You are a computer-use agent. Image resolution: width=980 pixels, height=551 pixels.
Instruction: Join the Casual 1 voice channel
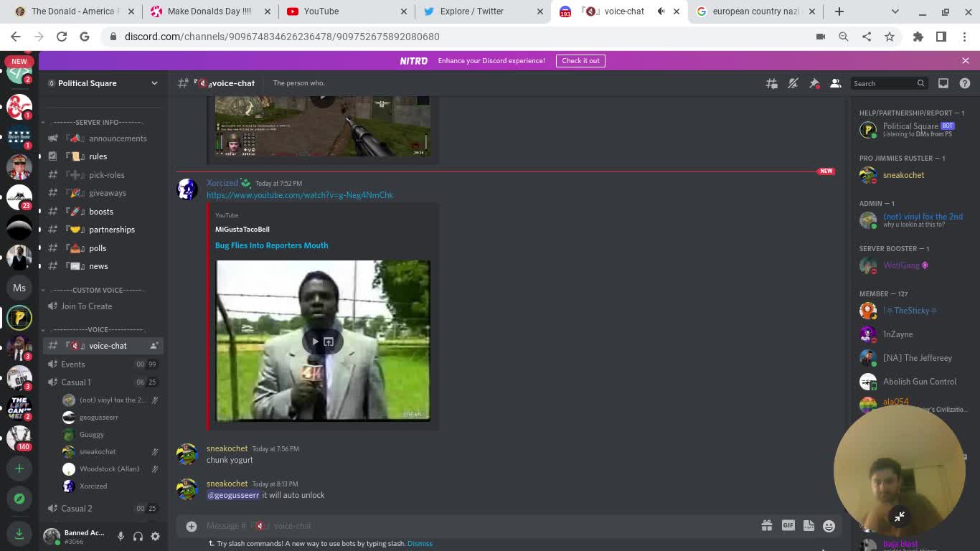[x=103, y=382]
